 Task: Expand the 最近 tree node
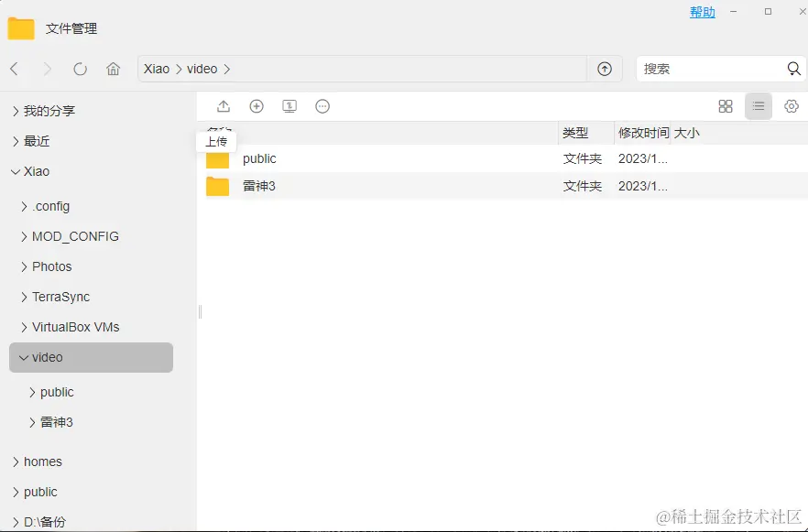(16, 141)
